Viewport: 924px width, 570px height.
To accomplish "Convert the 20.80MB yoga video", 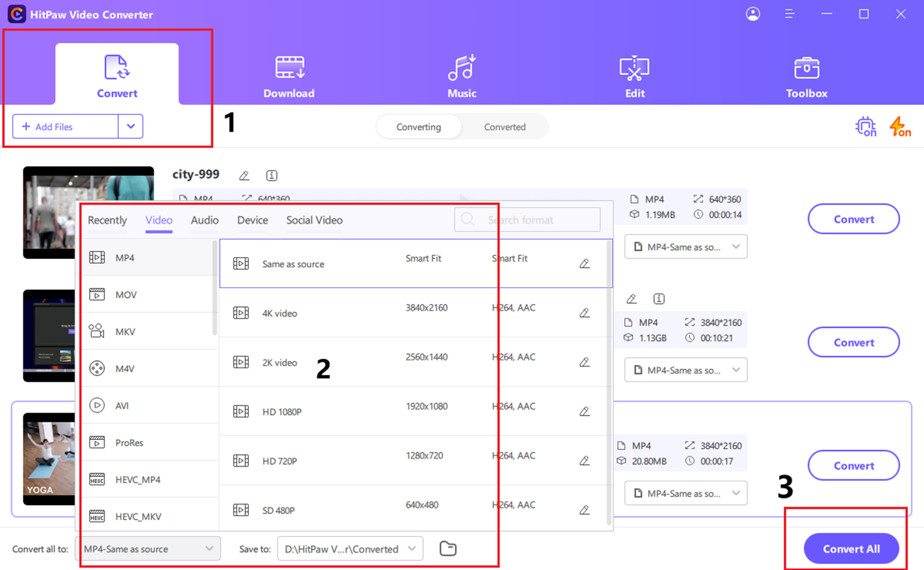I will click(x=854, y=465).
